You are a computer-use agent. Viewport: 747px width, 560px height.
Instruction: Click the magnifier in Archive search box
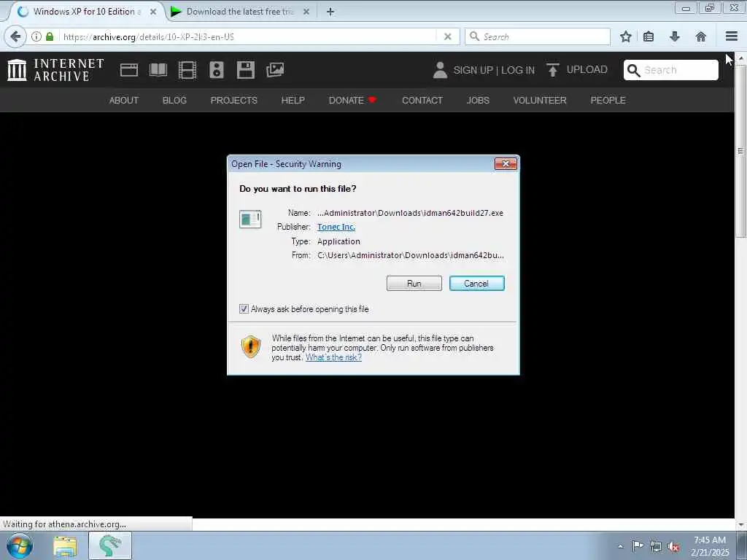634,71
